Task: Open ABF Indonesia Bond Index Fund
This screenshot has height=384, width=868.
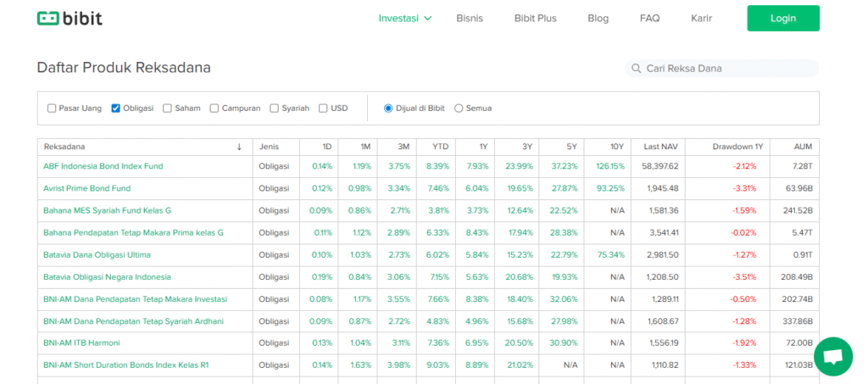Action: pyautogui.click(x=103, y=166)
